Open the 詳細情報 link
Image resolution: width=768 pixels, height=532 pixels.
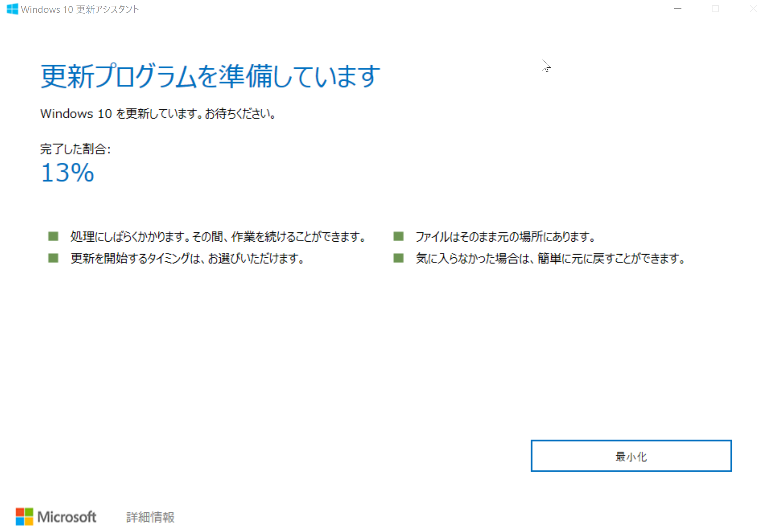[150, 517]
